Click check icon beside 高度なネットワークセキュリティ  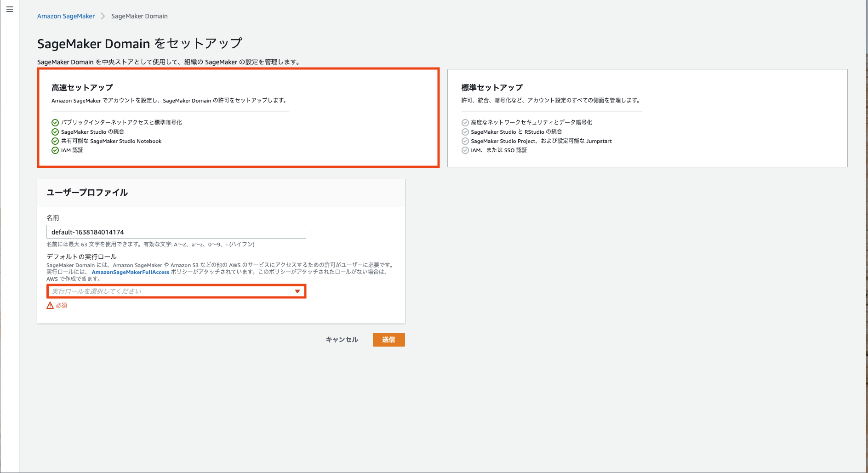pyautogui.click(x=465, y=123)
